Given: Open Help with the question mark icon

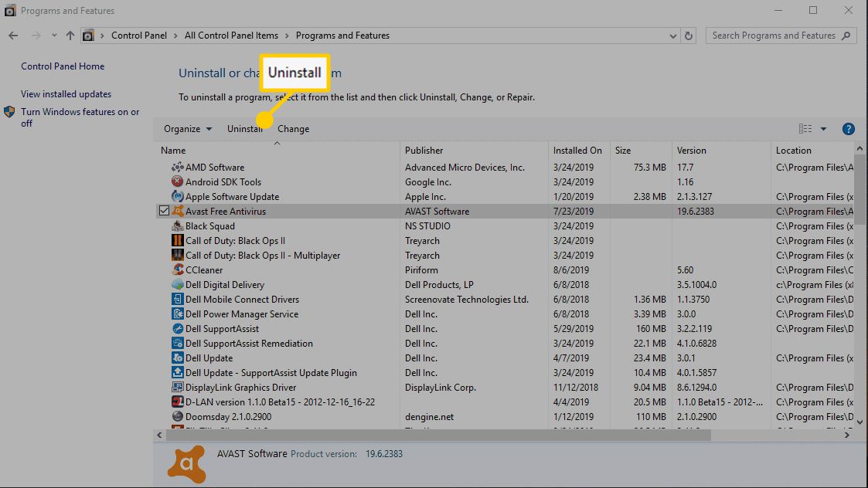Looking at the screenshot, I should pos(848,129).
